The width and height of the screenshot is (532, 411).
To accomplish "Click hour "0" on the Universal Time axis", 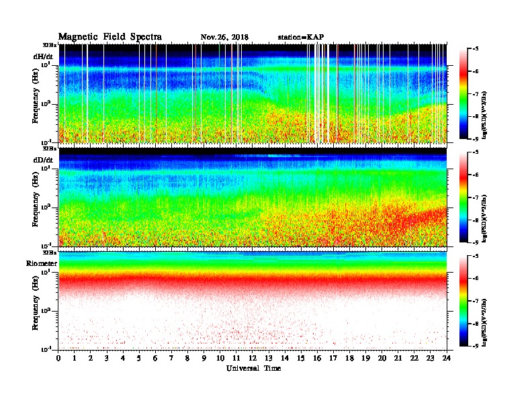I will coord(58,359).
